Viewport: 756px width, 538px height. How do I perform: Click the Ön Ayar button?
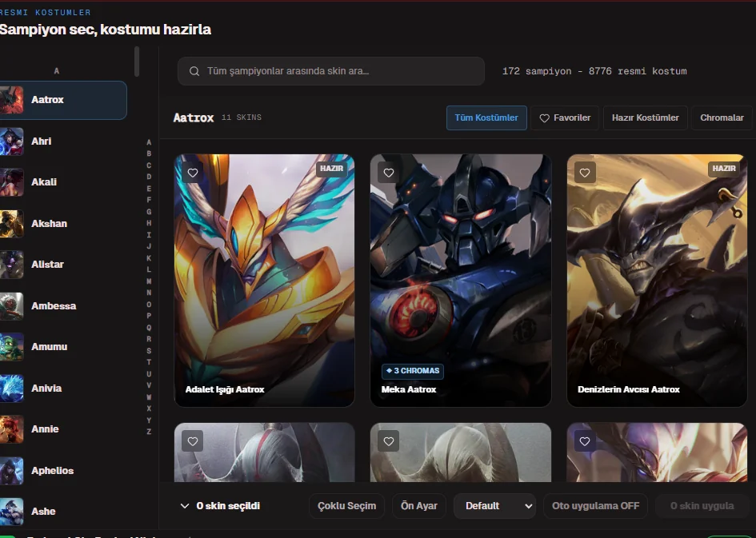click(x=419, y=506)
